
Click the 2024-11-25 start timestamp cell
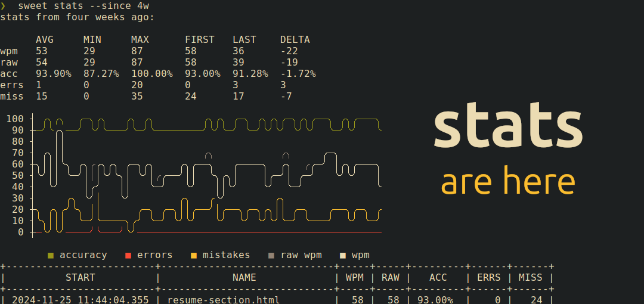point(80,300)
